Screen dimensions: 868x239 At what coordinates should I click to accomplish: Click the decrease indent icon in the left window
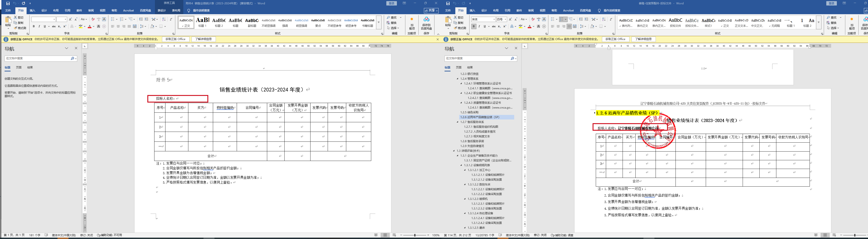141,19
